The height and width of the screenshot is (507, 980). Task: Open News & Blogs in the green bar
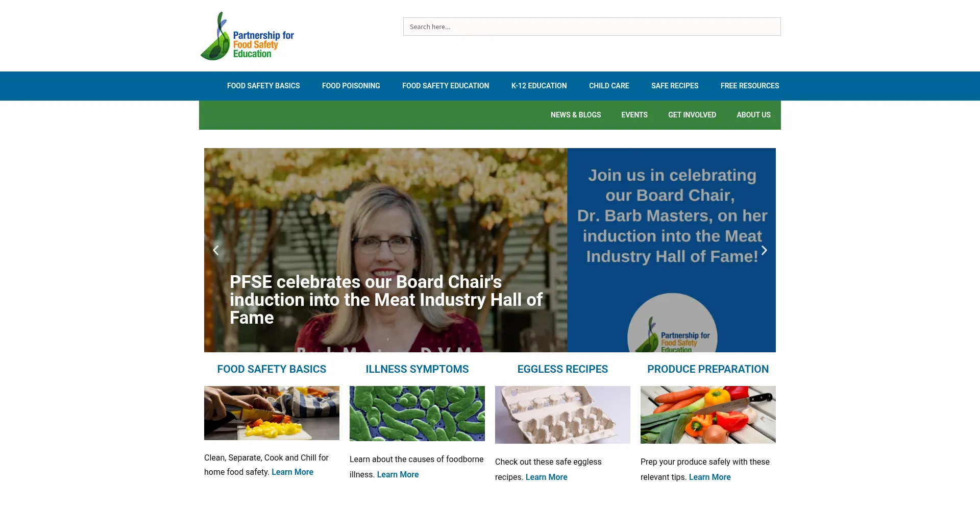pos(576,115)
